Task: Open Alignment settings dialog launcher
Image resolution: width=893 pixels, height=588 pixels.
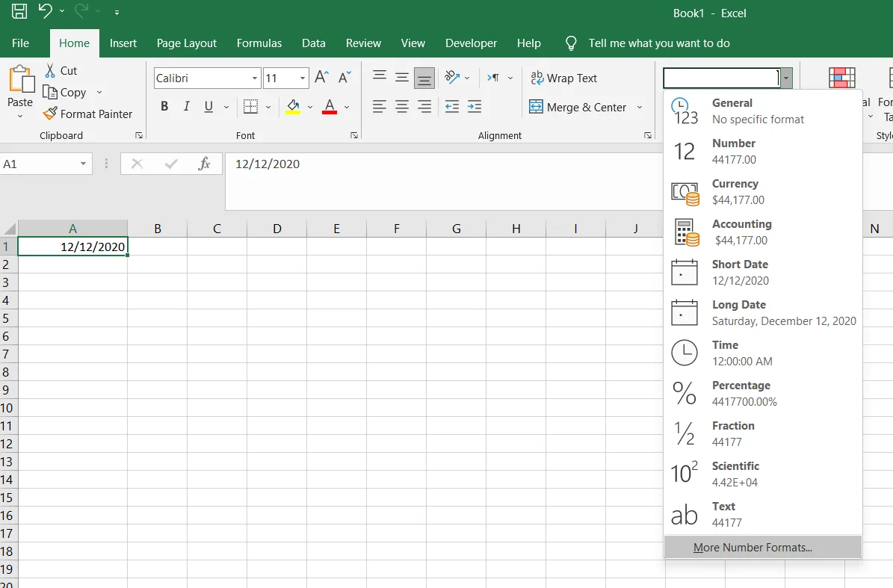Action: (x=648, y=135)
